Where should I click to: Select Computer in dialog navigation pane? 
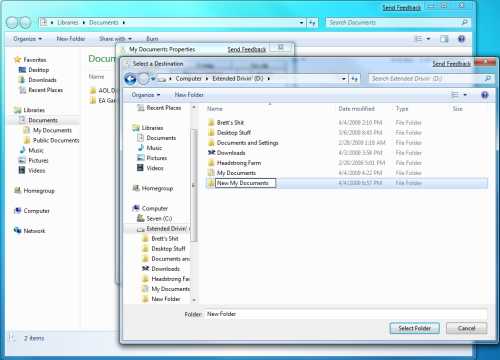point(155,208)
